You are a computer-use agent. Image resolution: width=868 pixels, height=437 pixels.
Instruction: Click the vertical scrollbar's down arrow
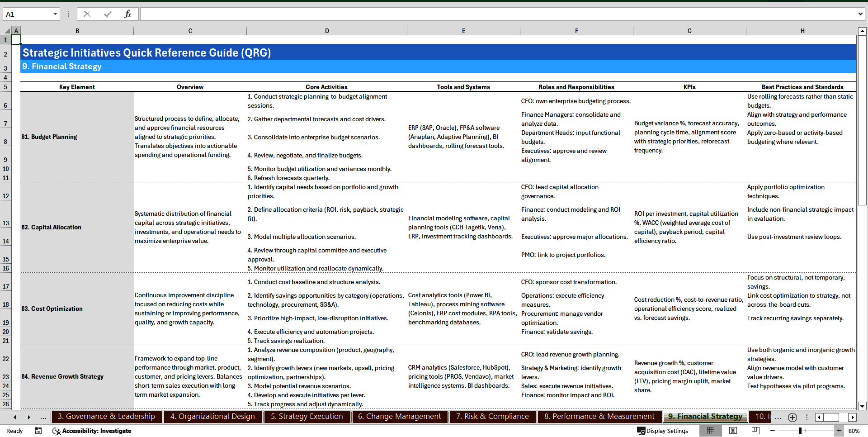click(863, 406)
